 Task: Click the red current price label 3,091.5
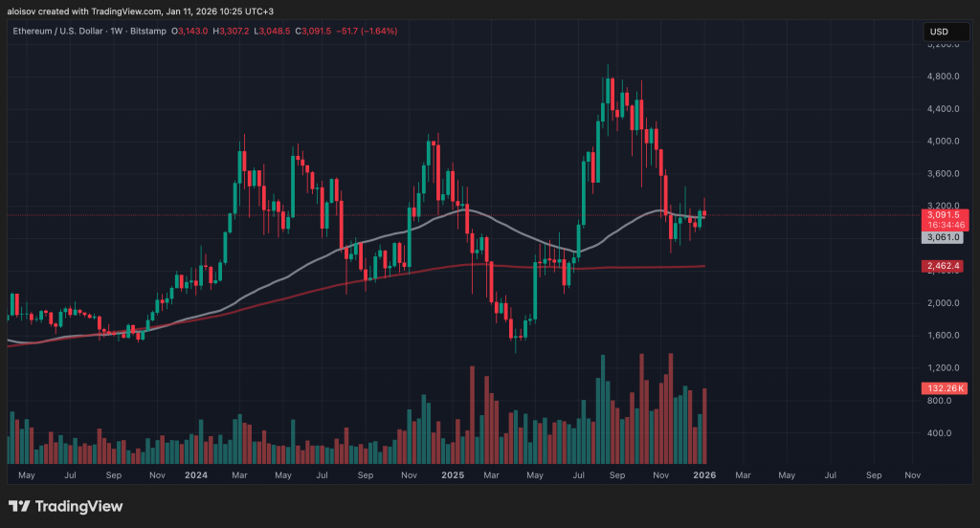pos(946,215)
